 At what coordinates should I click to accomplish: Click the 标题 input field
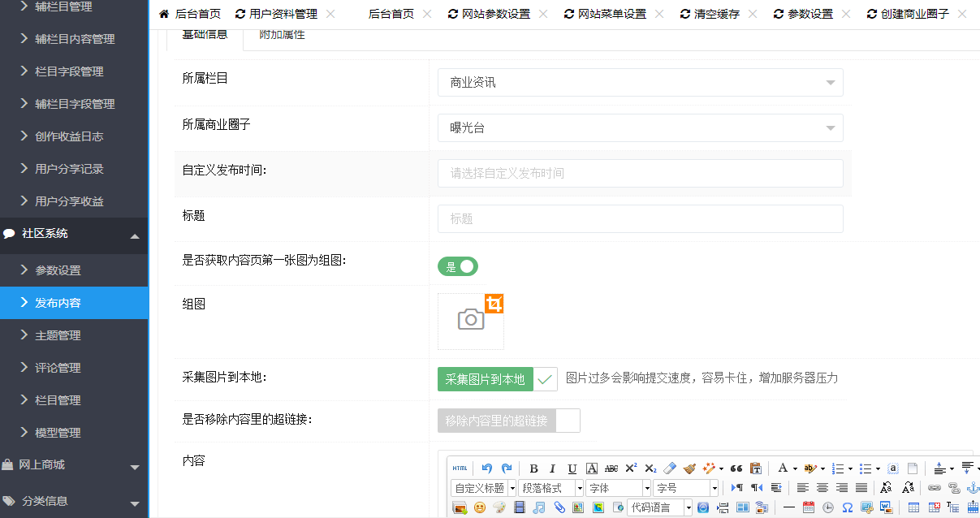pyautogui.click(x=640, y=219)
